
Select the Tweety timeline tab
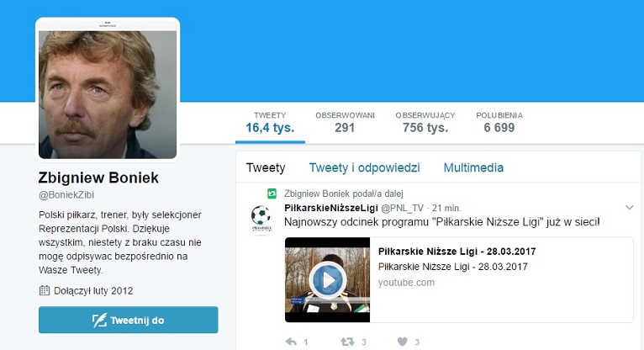point(266,167)
